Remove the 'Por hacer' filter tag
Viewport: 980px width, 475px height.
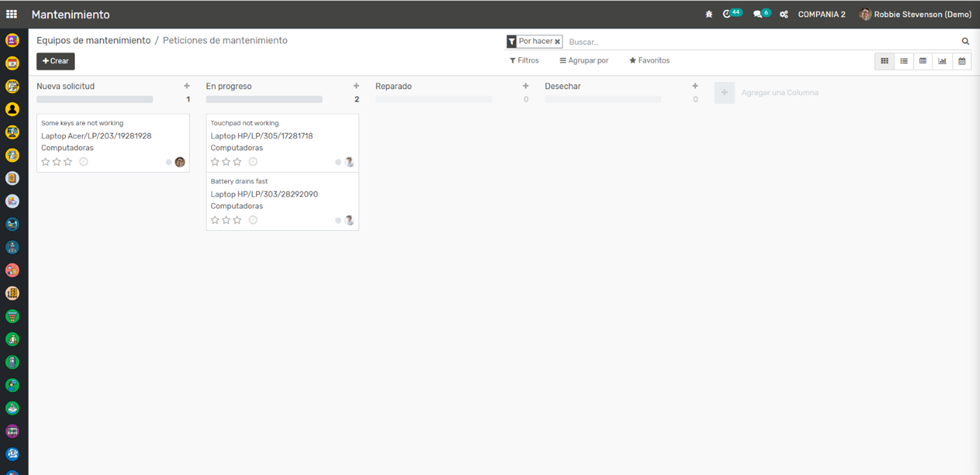[557, 41]
